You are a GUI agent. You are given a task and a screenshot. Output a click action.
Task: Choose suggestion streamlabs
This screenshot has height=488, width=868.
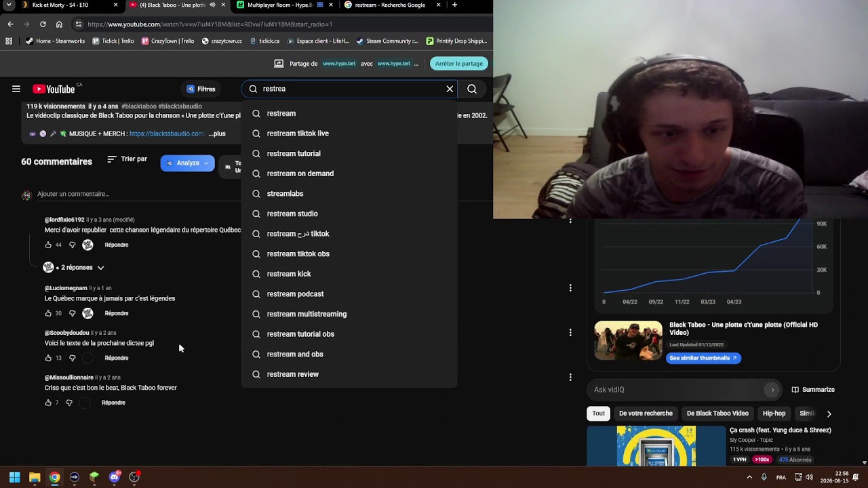[349, 194]
